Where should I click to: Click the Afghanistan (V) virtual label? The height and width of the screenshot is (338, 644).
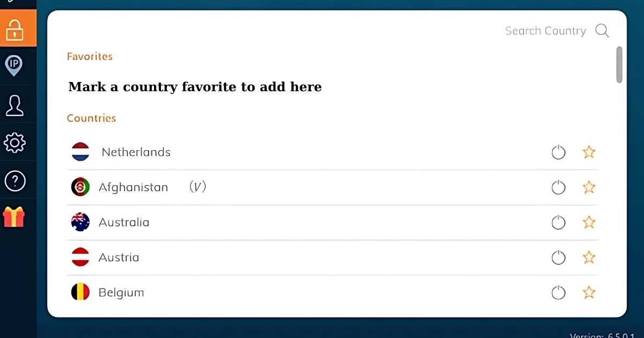(197, 187)
